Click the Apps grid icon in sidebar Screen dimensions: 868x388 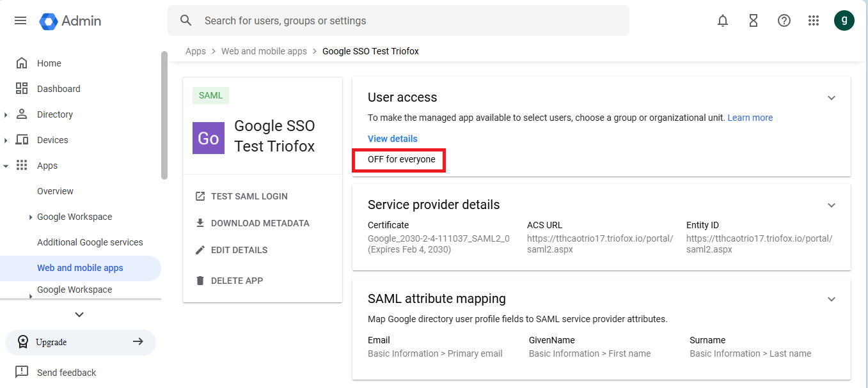[x=22, y=166]
